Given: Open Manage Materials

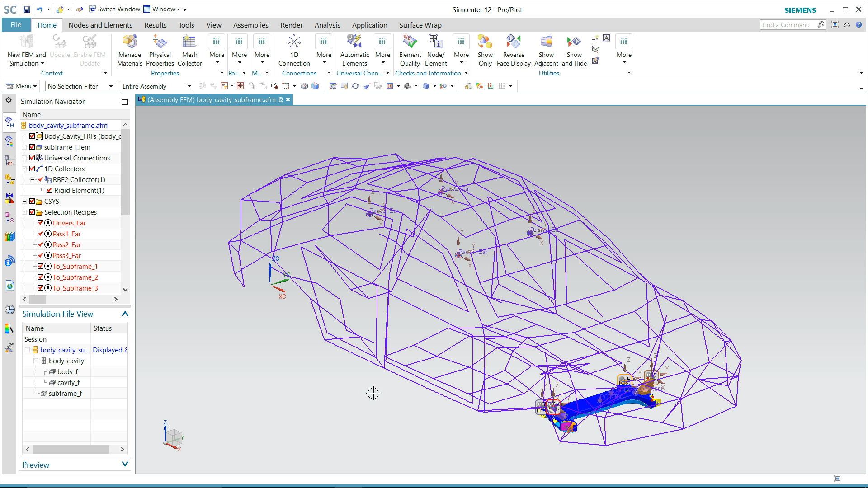Looking at the screenshot, I should point(130,50).
